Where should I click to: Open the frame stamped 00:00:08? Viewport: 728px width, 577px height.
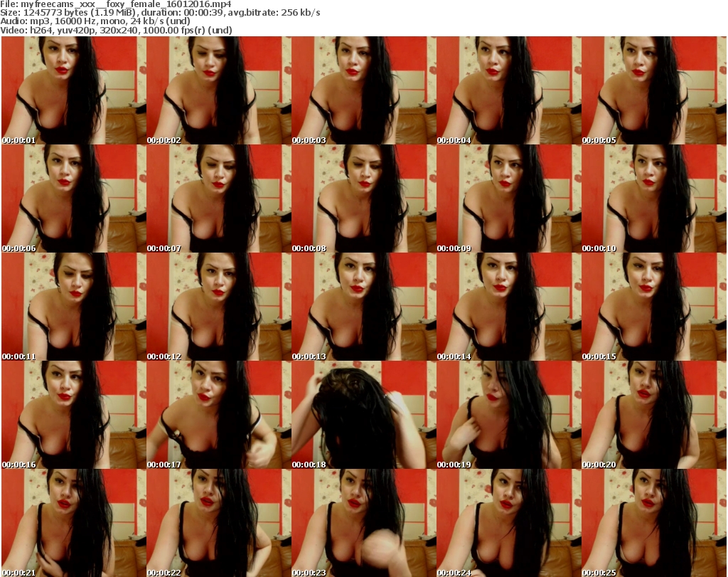(x=363, y=198)
